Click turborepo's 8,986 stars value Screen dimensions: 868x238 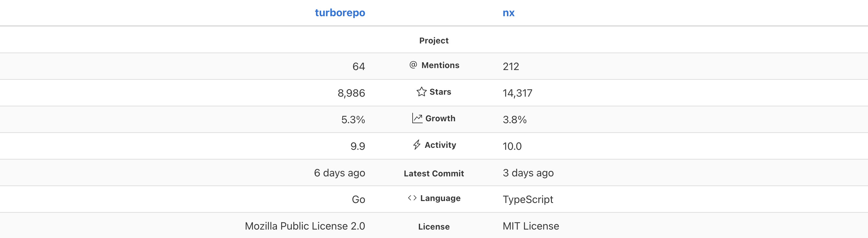click(x=351, y=93)
